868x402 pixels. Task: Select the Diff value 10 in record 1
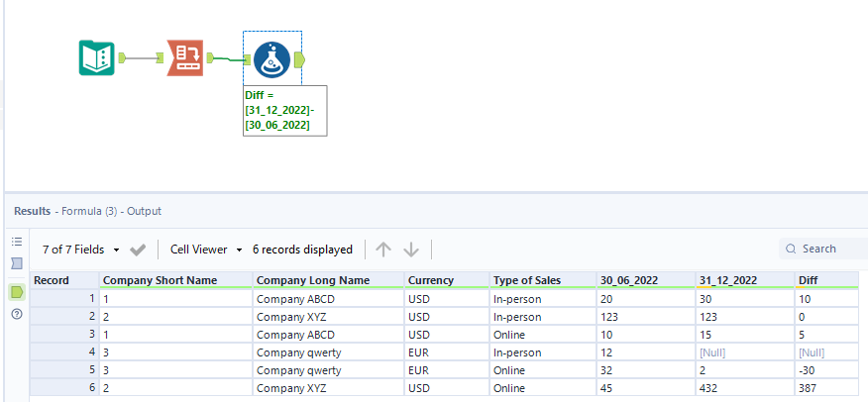click(826, 299)
